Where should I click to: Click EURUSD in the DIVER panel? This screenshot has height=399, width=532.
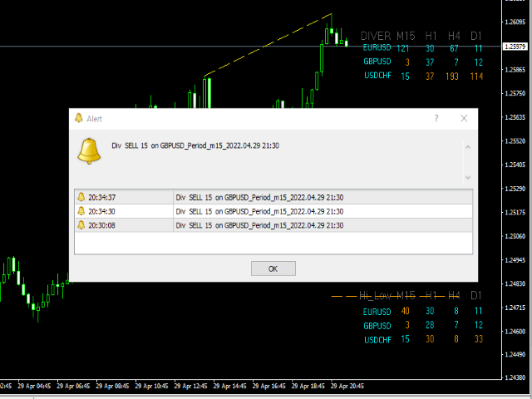coord(377,47)
